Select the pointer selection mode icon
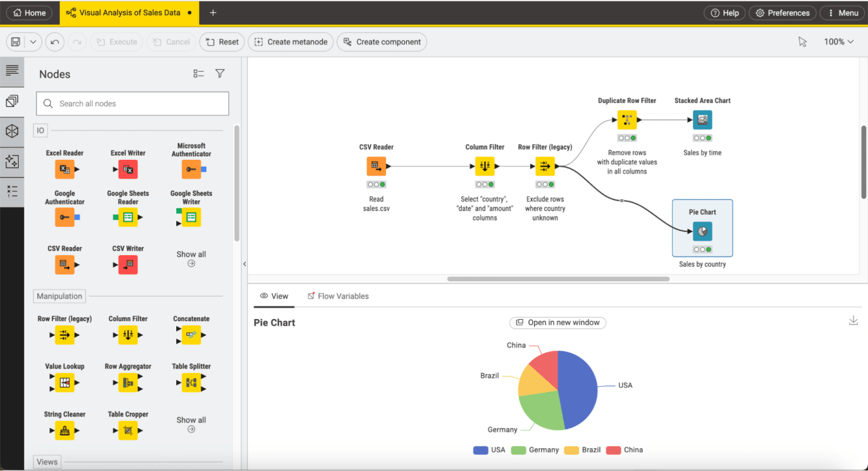Image resolution: width=868 pixels, height=471 pixels. click(x=802, y=42)
